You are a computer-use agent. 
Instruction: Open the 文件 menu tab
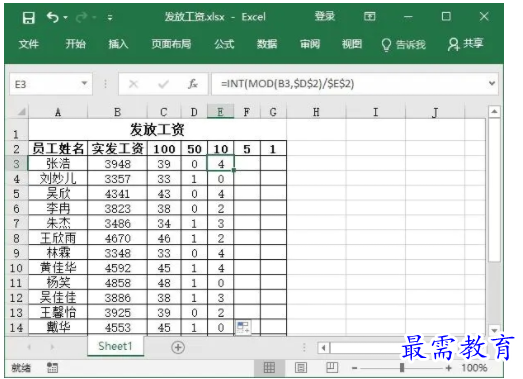(x=29, y=44)
